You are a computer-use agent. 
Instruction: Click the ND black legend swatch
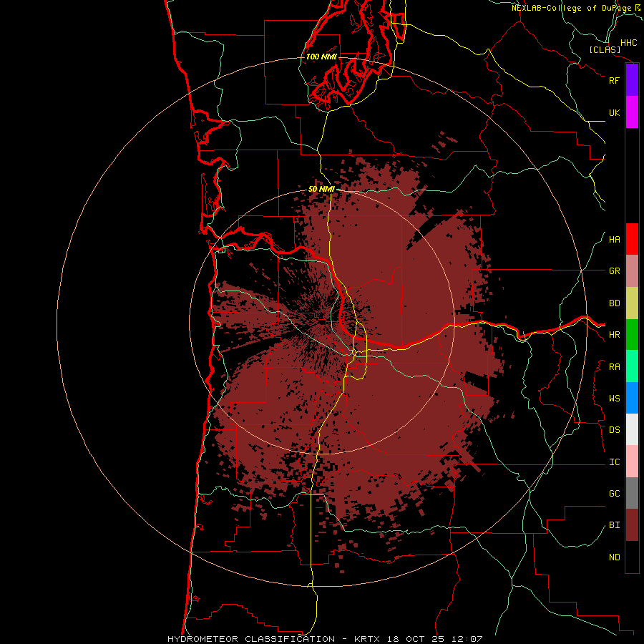coord(632,557)
